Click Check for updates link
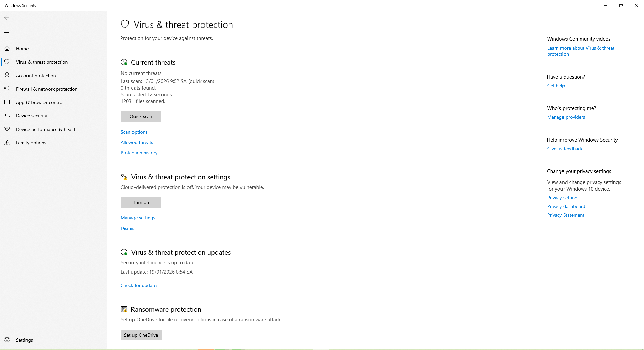 140,285
